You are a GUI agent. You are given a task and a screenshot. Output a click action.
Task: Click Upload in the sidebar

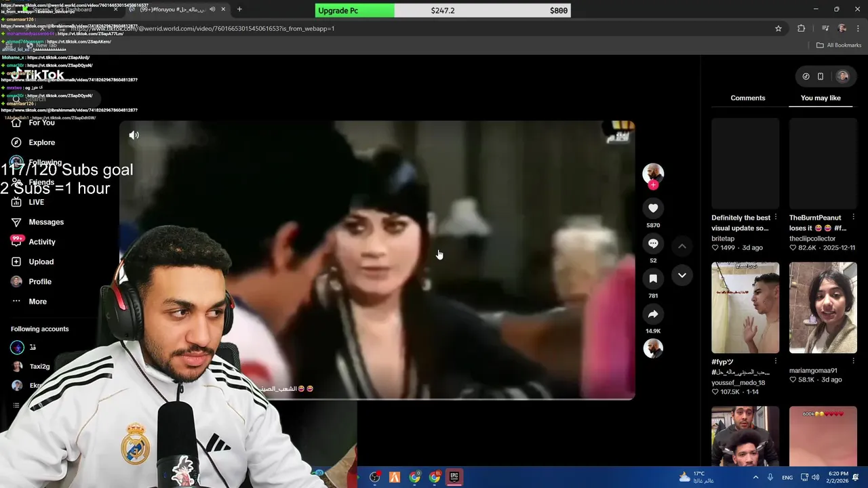tap(41, 262)
